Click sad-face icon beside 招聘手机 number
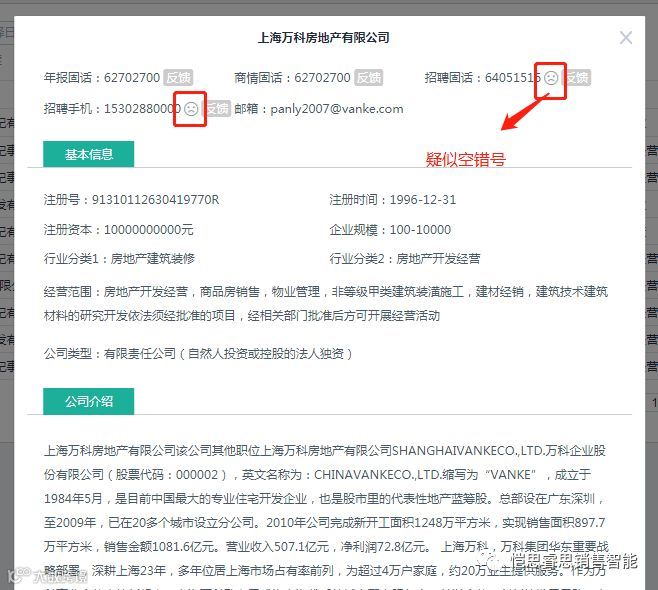This screenshot has width=658, height=590. point(191,109)
